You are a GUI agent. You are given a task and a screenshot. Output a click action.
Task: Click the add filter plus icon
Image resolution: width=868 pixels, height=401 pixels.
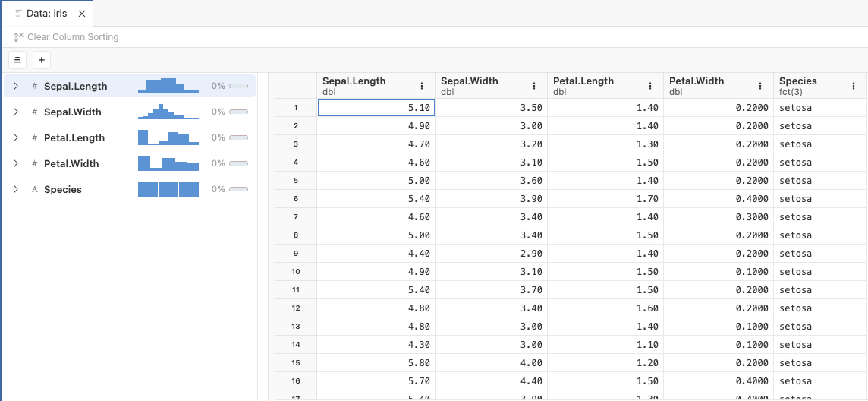[42, 60]
